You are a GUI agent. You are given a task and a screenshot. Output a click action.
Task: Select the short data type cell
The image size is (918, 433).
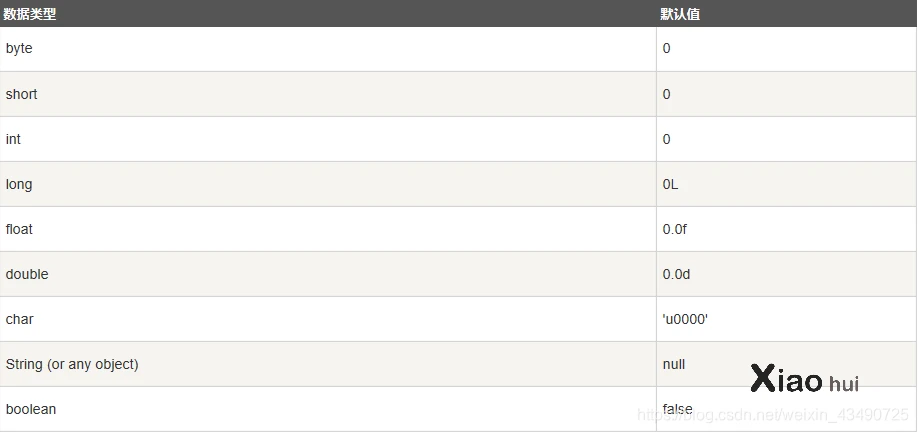tap(21, 94)
